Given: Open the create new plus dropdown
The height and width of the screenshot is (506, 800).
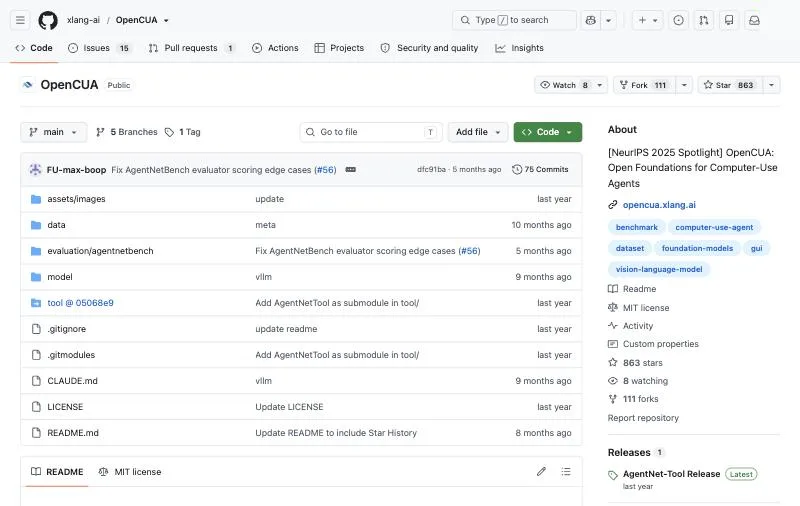Looking at the screenshot, I should [x=648, y=20].
